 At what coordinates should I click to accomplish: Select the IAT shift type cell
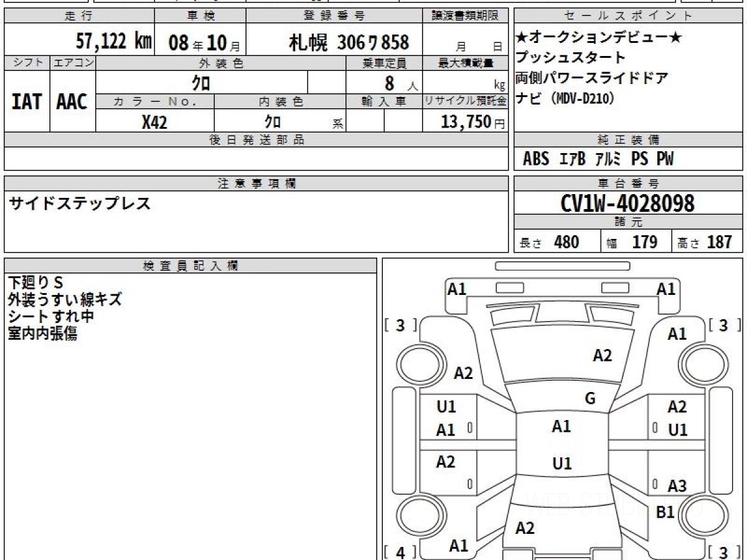pyautogui.click(x=27, y=102)
